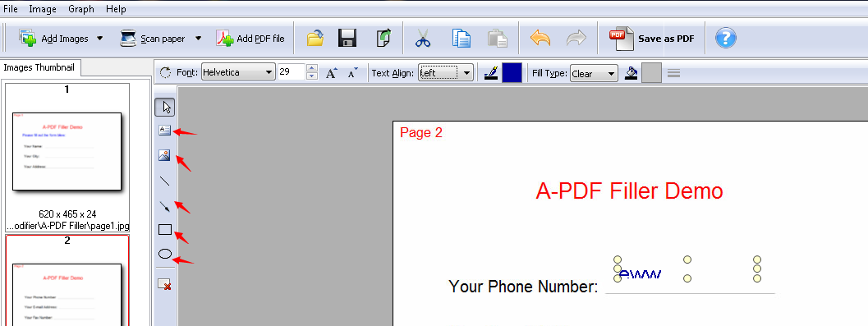
Task: Click the cut scissors icon
Action: (x=423, y=39)
